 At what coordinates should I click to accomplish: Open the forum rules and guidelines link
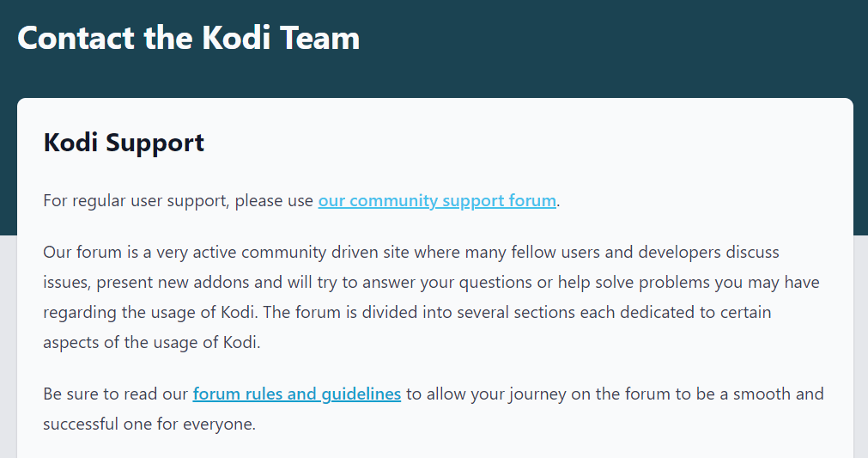click(x=297, y=394)
